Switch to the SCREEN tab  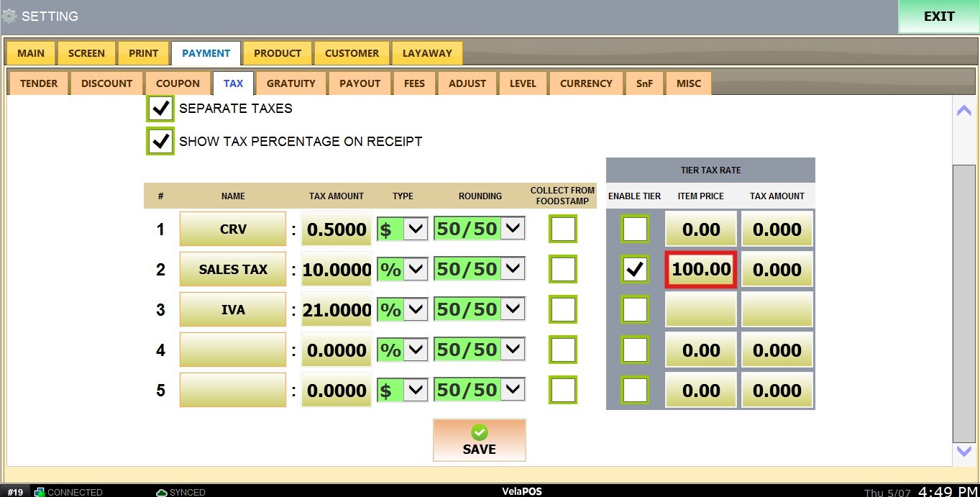point(86,53)
